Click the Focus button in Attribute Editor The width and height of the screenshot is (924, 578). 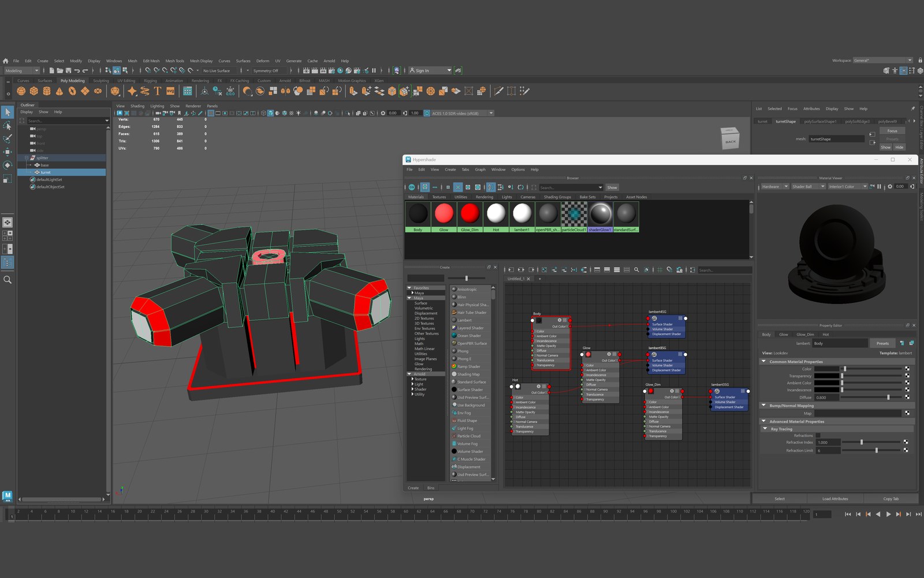tap(892, 131)
